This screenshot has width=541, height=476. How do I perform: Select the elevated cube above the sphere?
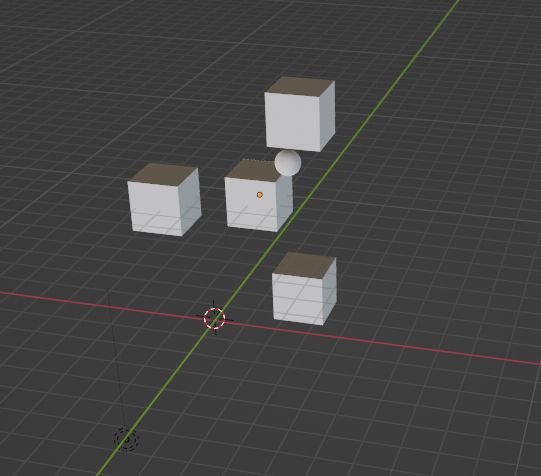pyautogui.click(x=299, y=114)
